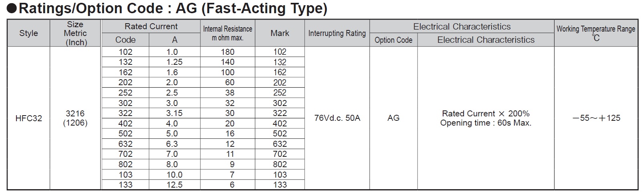The height and width of the screenshot is (196, 644).
Task: Click the 3216 (1206) size cell
Action: pos(75,118)
